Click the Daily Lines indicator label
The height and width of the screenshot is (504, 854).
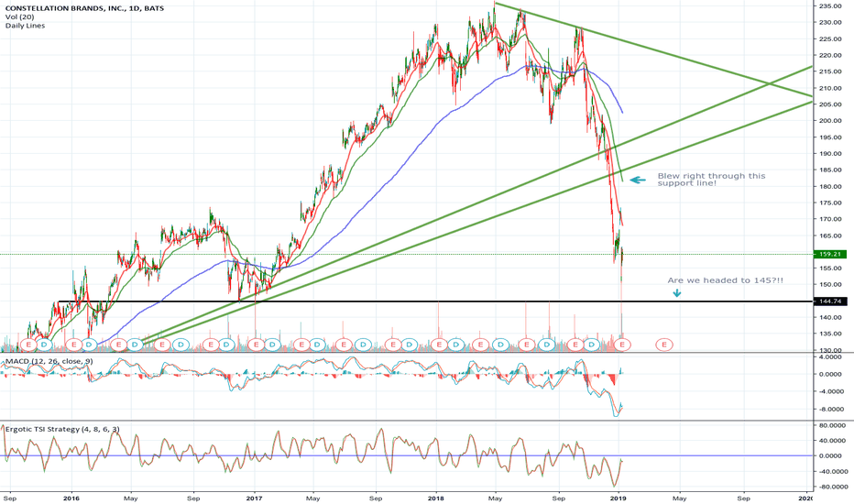(25, 26)
